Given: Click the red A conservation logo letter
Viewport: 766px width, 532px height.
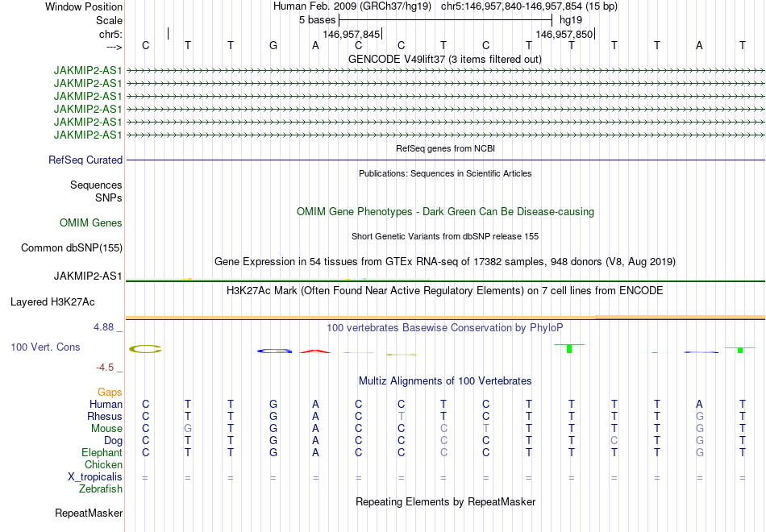Looking at the screenshot, I should [x=315, y=351].
